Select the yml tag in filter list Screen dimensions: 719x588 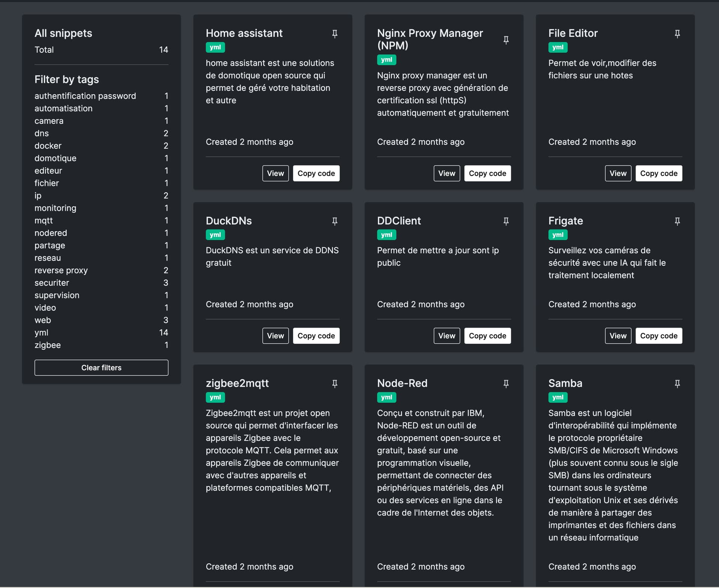[101, 332]
